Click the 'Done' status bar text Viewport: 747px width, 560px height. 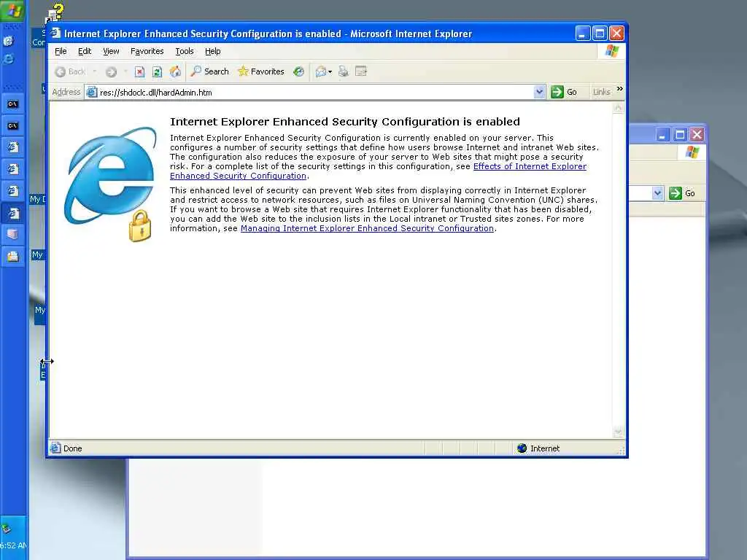[x=73, y=448]
